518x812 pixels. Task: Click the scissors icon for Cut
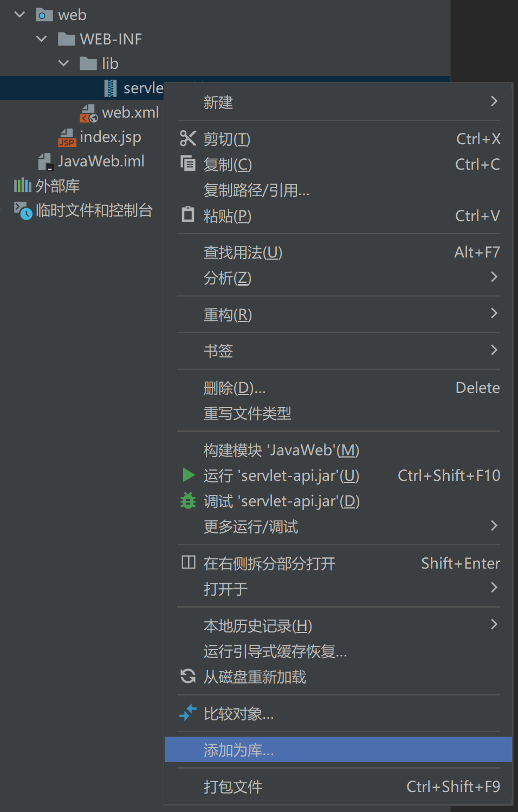tap(187, 139)
